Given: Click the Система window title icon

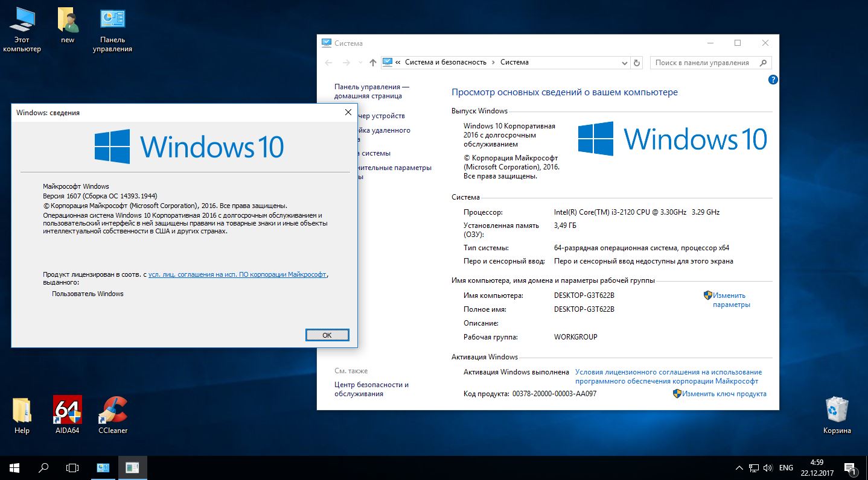Looking at the screenshot, I should tap(327, 43).
